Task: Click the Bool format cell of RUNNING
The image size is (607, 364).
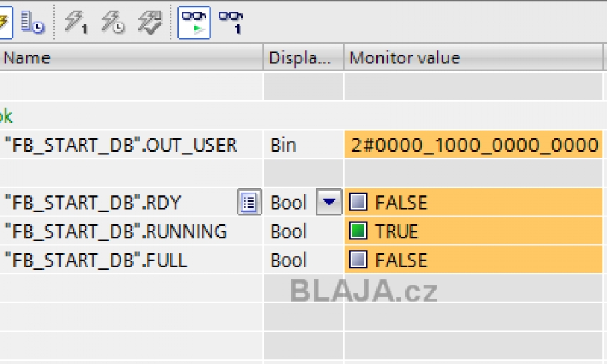Action: [x=303, y=231]
